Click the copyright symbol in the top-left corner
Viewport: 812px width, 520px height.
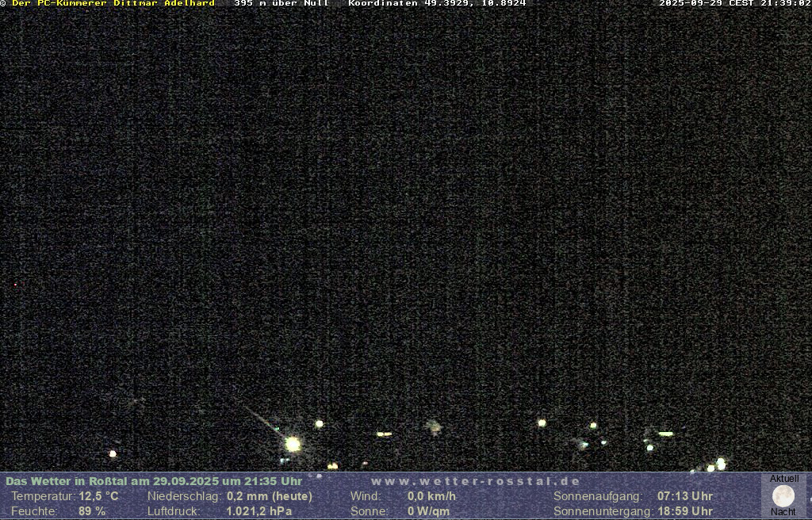[3, 3]
